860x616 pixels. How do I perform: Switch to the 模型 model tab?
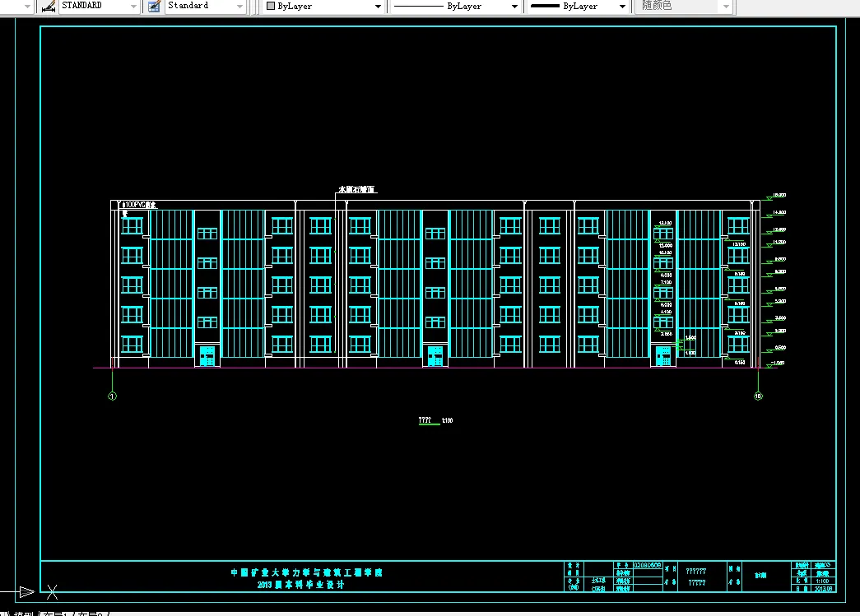click(25, 614)
